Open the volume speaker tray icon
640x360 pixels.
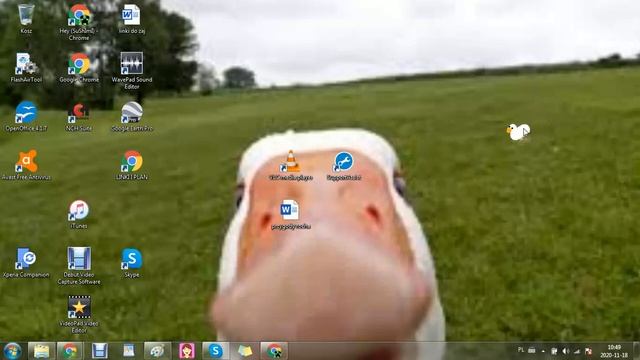(x=566, y=351)
